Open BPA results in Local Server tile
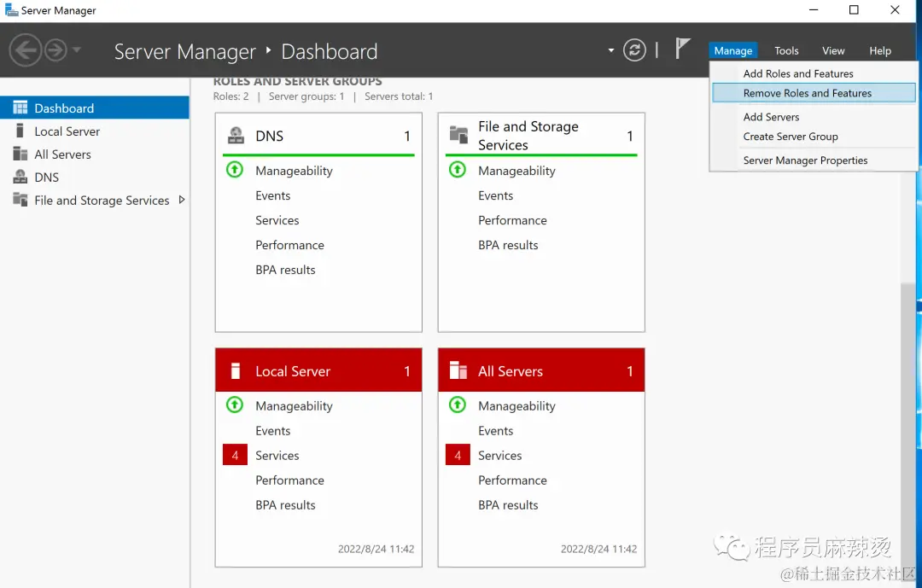The height and width of the screenshot is (588, 922). (x=285, y=504)
